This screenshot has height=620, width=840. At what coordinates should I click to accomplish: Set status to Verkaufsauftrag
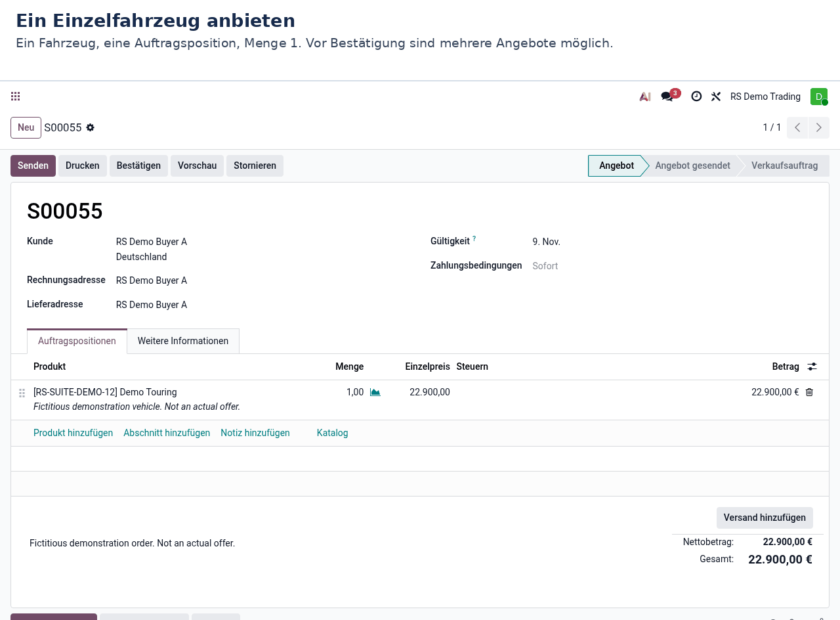tap(784, 166)
